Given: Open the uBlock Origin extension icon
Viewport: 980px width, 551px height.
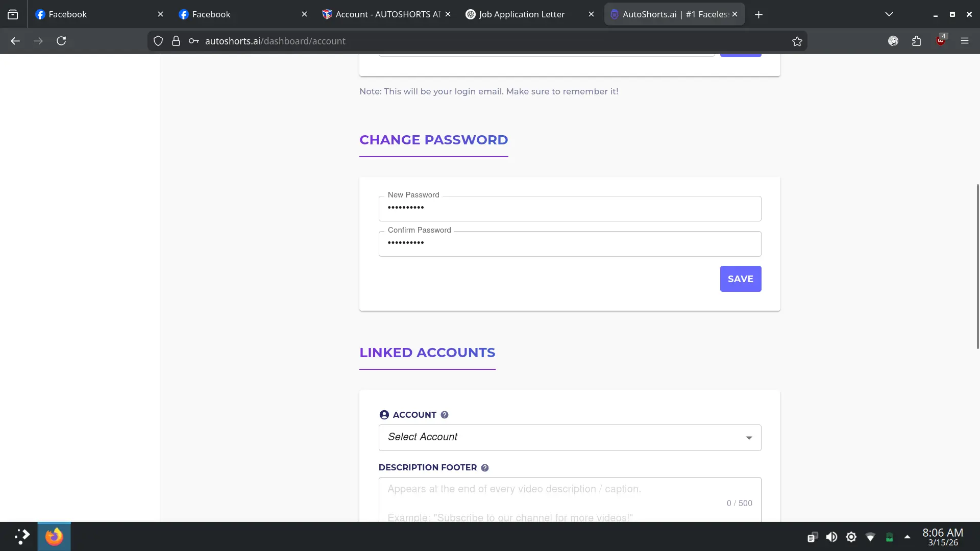Looking at the screenshot, I should tap(941, 41).
